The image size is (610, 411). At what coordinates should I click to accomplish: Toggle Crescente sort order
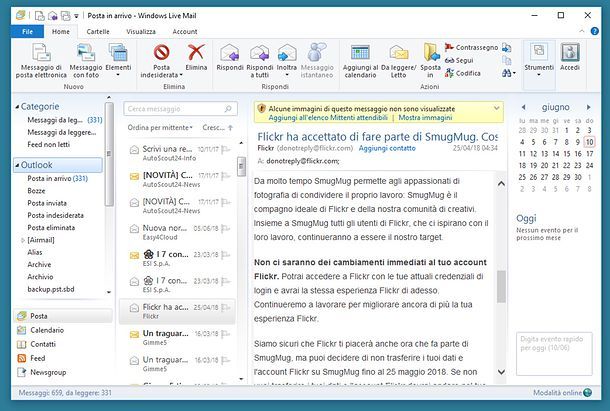point(217,128)
